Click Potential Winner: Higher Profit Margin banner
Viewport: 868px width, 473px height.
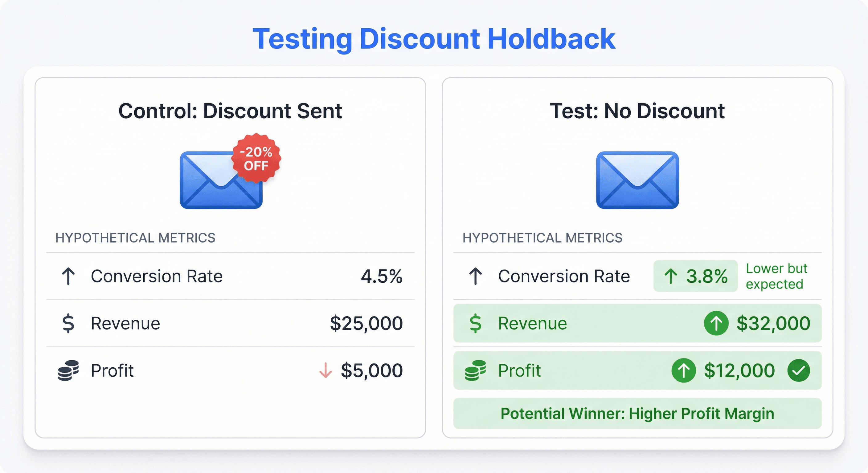click(637, 413)
